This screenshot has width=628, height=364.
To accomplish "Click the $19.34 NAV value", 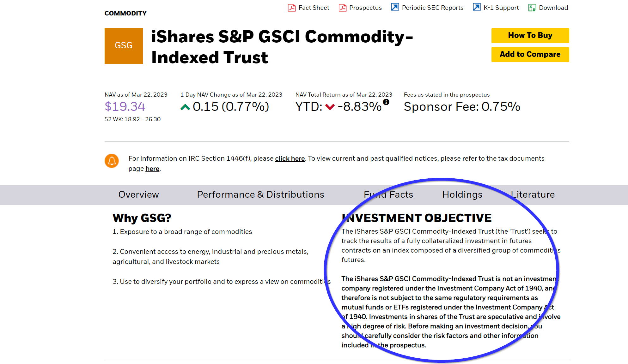I will click(x=125, y=107).
